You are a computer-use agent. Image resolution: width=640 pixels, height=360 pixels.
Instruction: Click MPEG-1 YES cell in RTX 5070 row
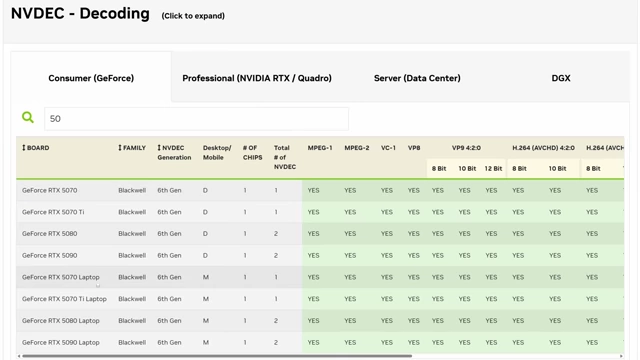click(x=313, y=190)
